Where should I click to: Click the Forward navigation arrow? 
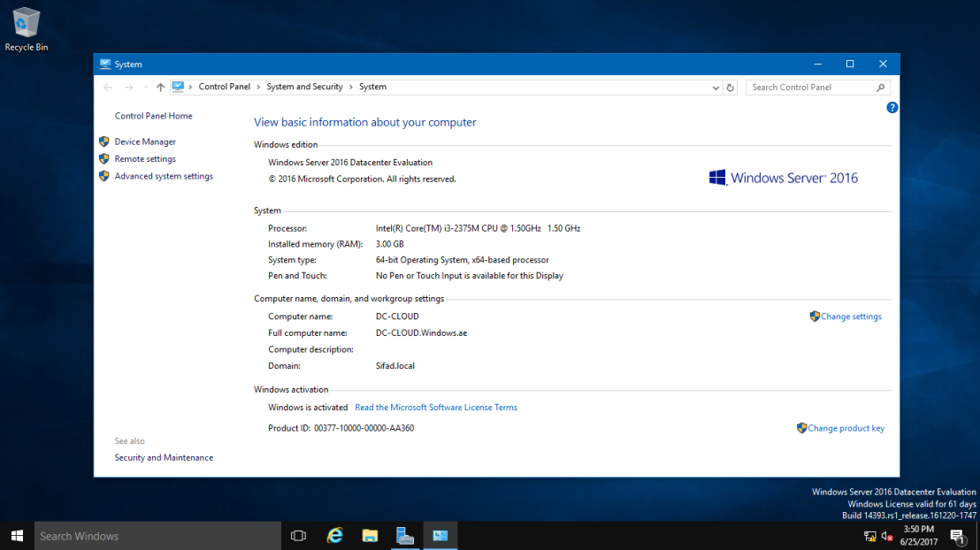tap(129, 88)
